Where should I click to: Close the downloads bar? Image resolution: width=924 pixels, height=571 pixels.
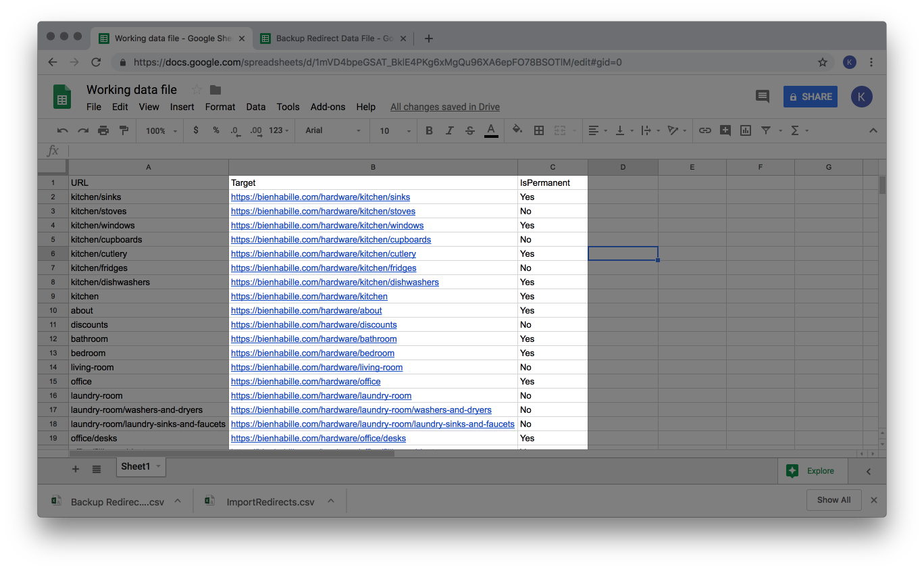pos(874,500)
